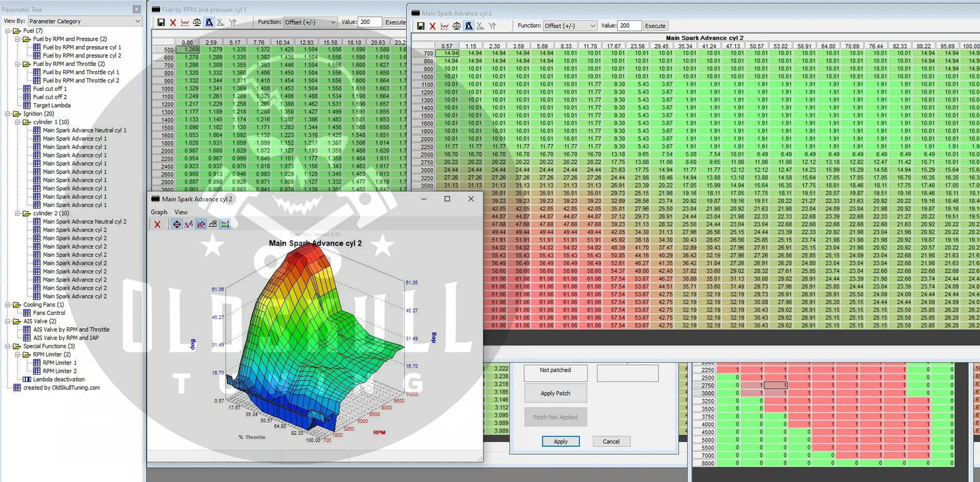Open Function dropdown in Main Spark Advance window
Viewport: 980px width, 482px height.
(x=570, y=26)
